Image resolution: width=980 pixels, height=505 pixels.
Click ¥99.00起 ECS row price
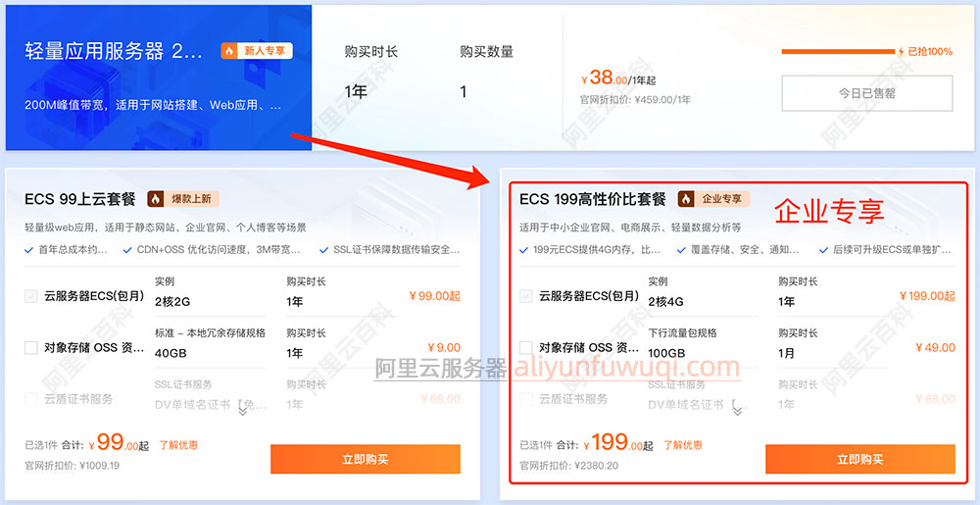435,295
